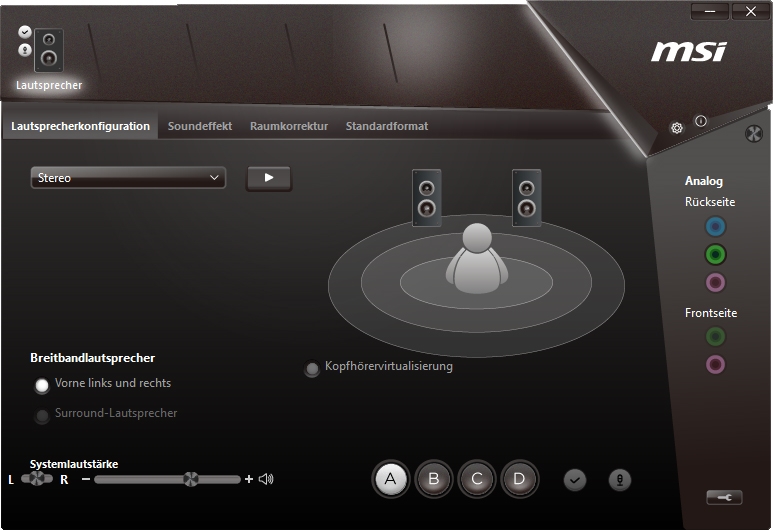
Task: Mute sound using the speaker volume icon
Action: point(266,479)
